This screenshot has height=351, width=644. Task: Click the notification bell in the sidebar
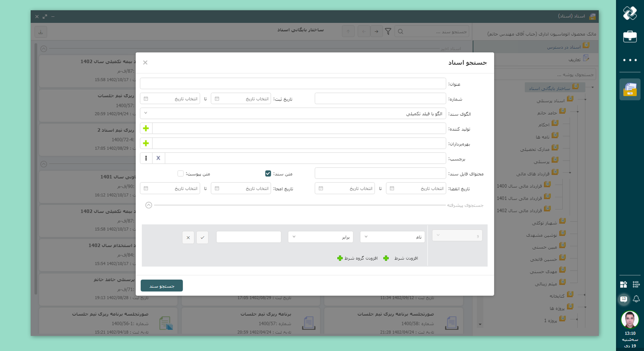(x=636, y=299)
